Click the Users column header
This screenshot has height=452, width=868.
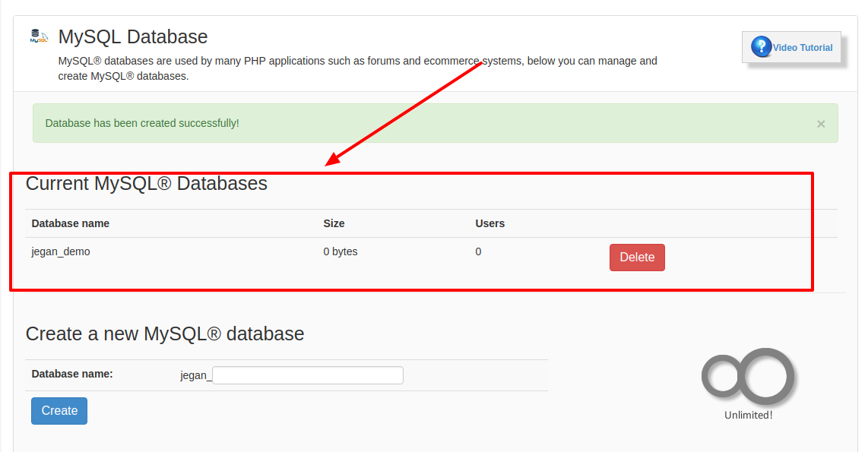click(490, 223)
